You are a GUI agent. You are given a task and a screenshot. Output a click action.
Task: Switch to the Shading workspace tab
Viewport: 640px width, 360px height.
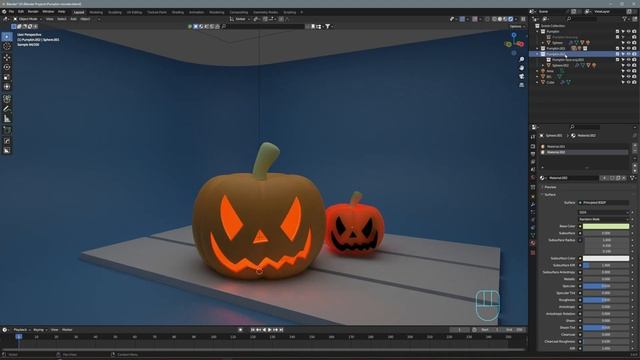click(x=178, y=12)
